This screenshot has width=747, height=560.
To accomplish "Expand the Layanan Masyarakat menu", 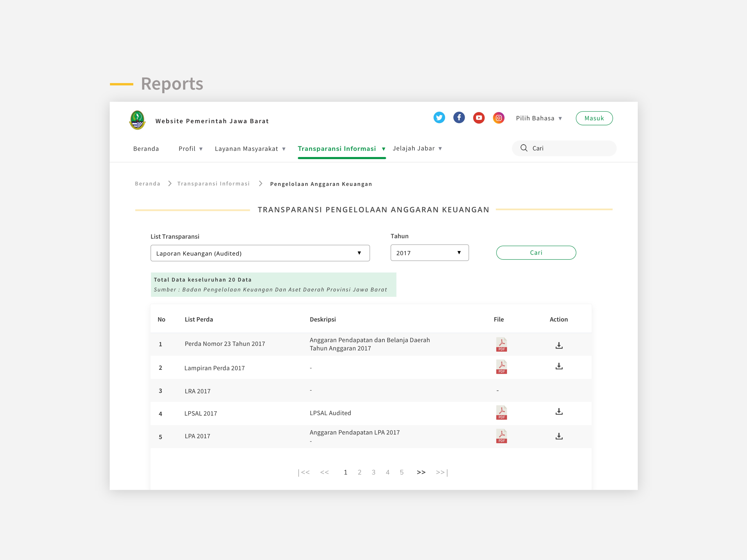I will tap(250, 149).
